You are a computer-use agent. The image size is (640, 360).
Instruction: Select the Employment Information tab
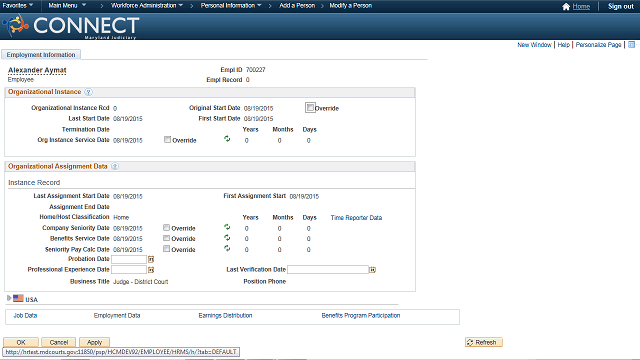(x=41, y=55)
